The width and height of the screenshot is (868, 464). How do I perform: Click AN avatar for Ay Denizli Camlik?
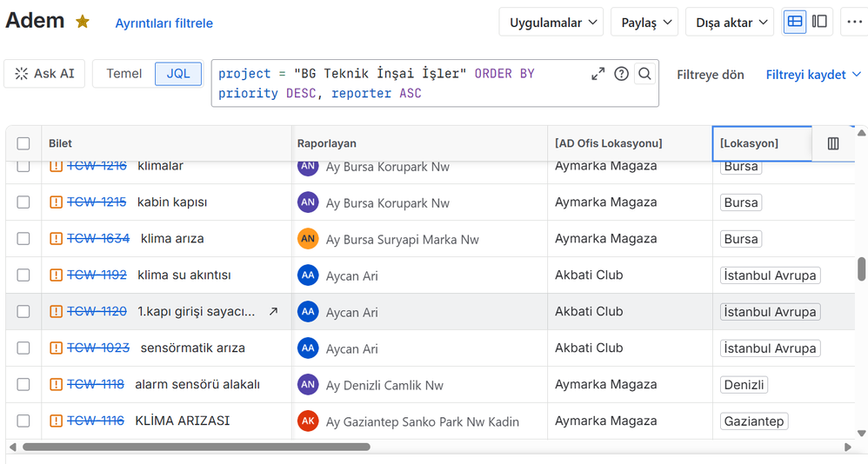308,384
